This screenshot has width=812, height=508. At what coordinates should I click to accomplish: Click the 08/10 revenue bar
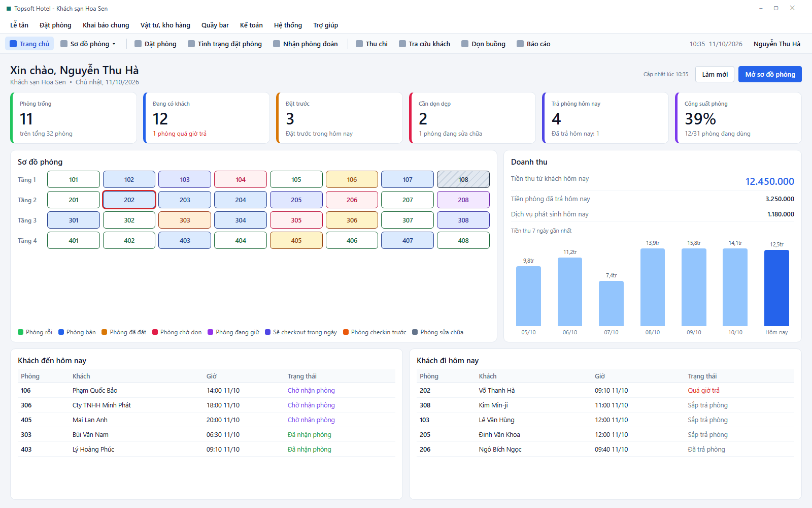(653, 288)
